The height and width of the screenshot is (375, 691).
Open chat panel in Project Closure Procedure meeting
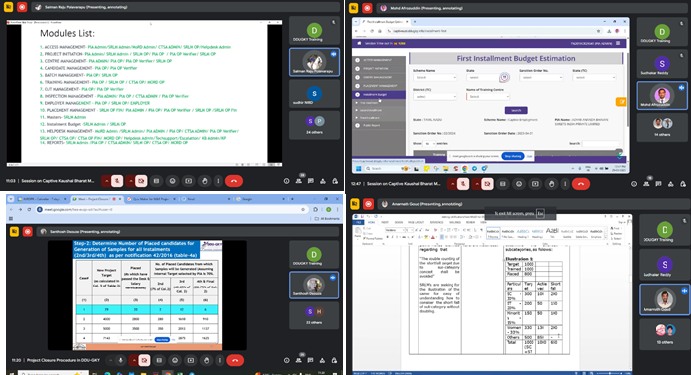(312, 360)
